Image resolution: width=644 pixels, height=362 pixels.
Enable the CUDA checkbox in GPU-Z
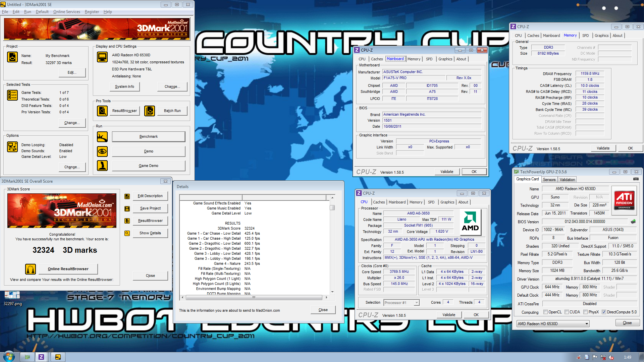567,312
